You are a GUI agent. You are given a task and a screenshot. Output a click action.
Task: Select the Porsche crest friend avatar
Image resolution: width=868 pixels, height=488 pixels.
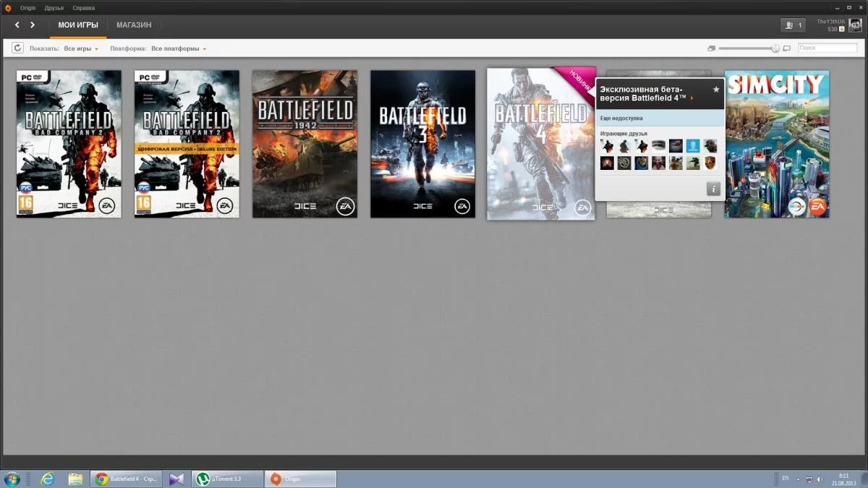pos(710,163)
